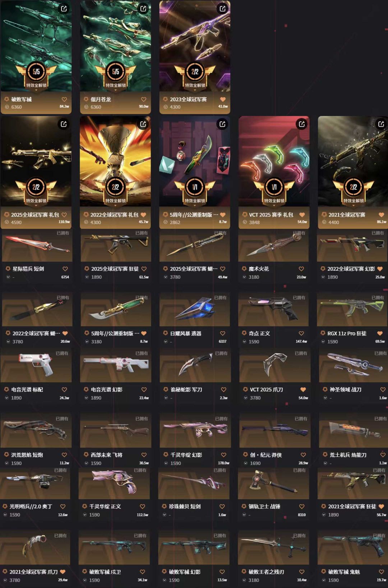The image size is (388, 588).
Task: Share the VCT 2025 赛季 礼包 bundle
Action: pyautogui.click(x=302, y=124)
